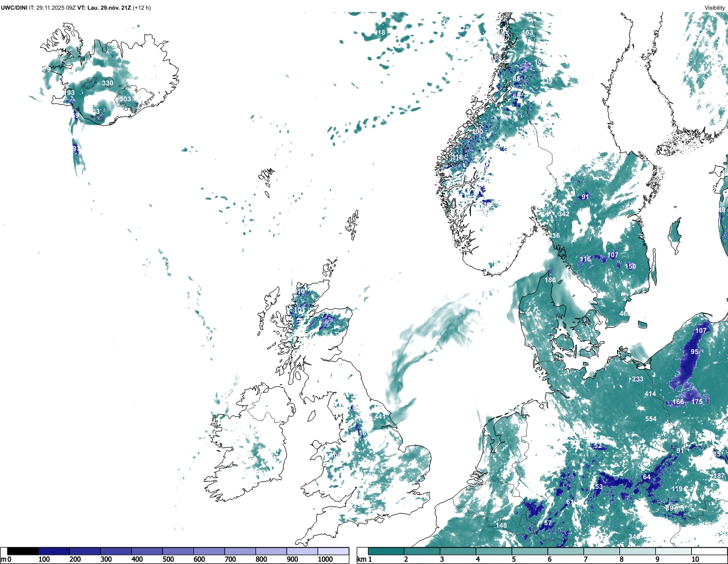Click the 'UWC/DINI' header text
The height and width of the screenshot is (564, 728).
14,7
